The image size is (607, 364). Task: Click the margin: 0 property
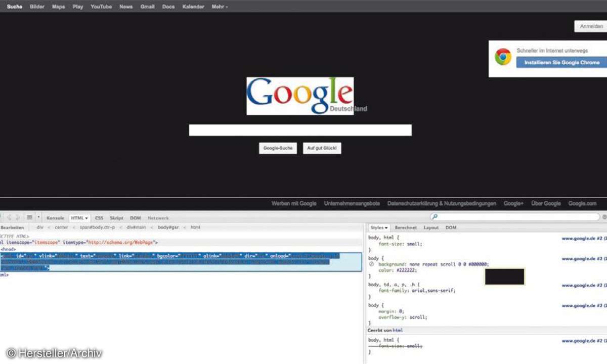(x=392, y=311)
